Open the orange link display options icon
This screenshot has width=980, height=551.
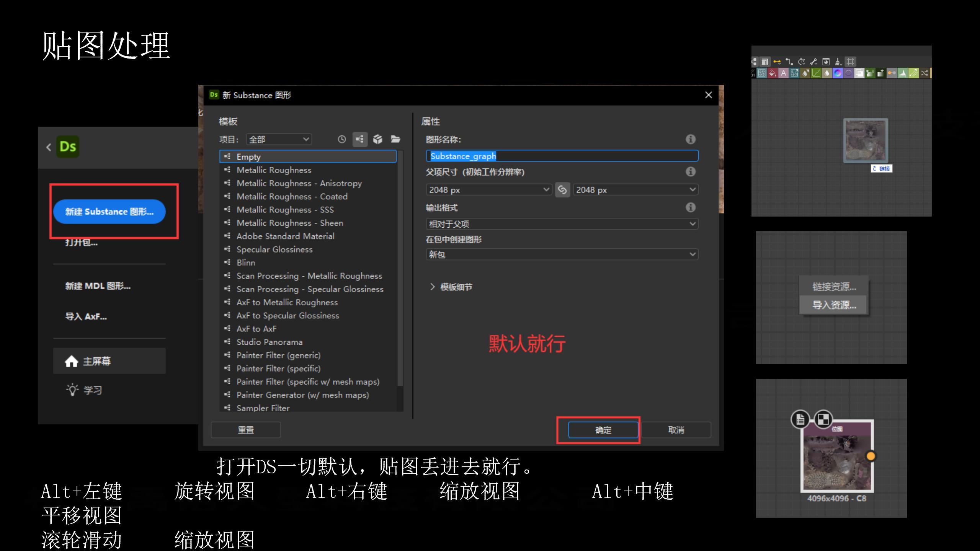pyautogui.click(x=777, y=62)
